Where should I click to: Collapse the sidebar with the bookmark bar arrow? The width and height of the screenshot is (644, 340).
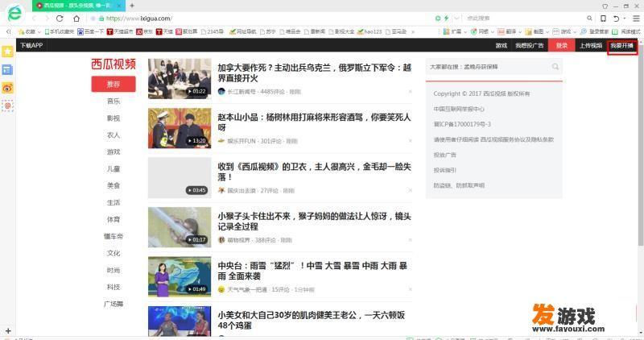(8, 31)
